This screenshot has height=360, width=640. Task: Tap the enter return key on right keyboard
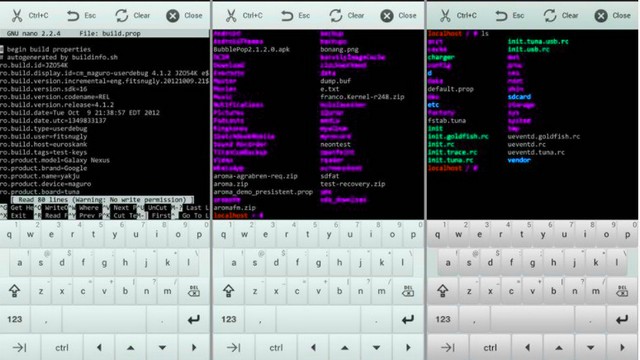pyautogui.click(x=622, y=319)
